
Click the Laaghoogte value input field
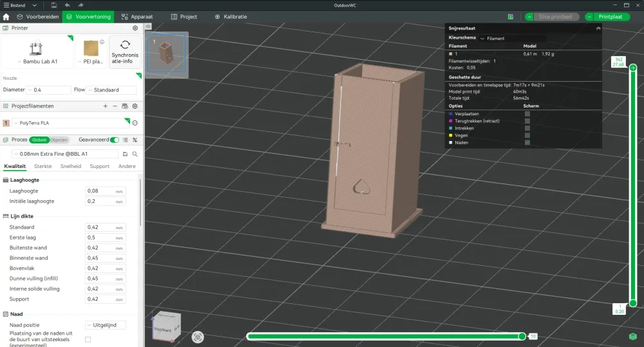[x=100, y=191]
